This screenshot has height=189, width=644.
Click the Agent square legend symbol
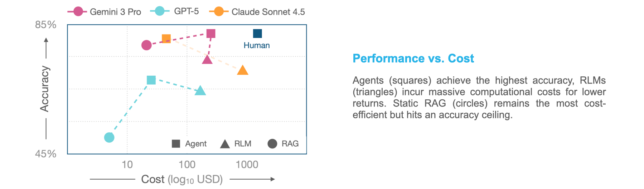(176, 144)
